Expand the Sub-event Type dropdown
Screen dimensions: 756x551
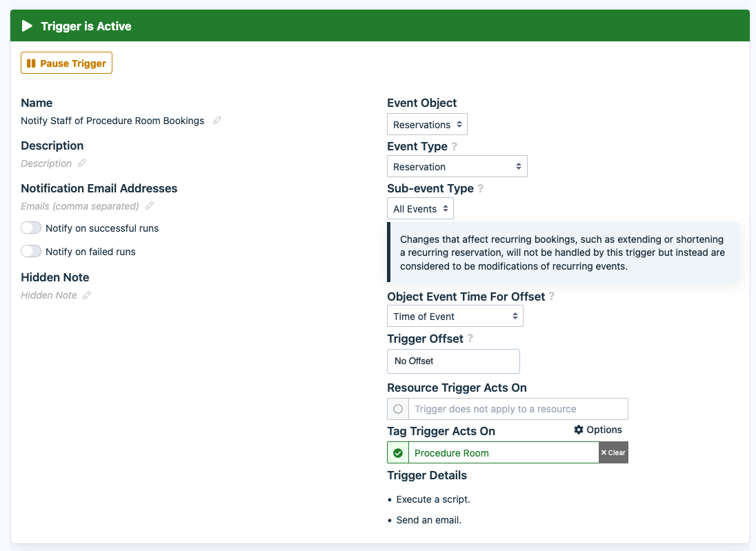(419, 208)
